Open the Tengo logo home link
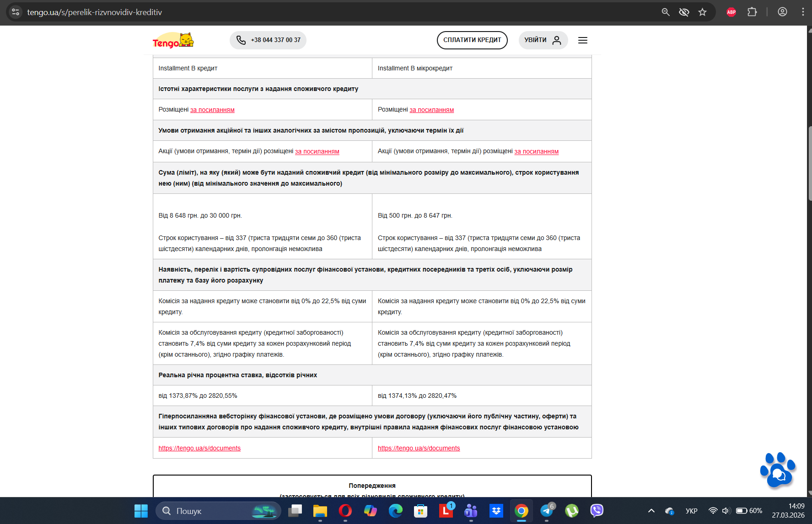 point(173,40)
